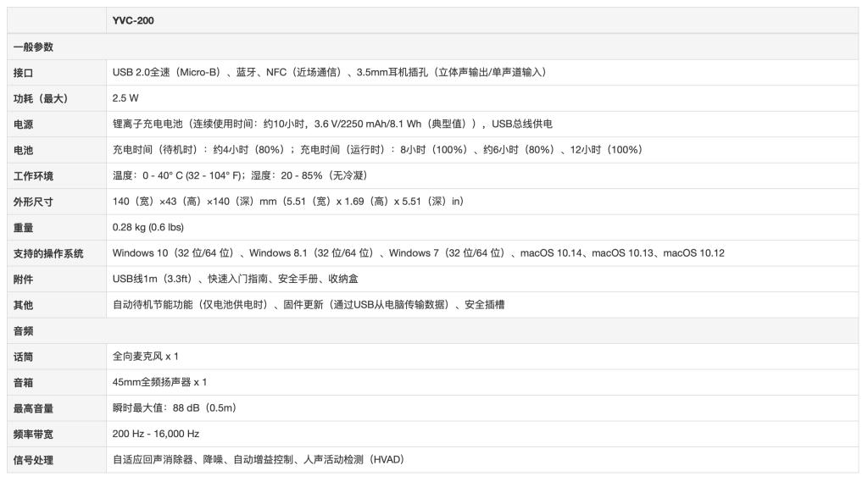Click the 全向麦克风 x 1 microphone value
This screenshot has height=482, width=868.
pyautogui.click(x=146, y=357)
